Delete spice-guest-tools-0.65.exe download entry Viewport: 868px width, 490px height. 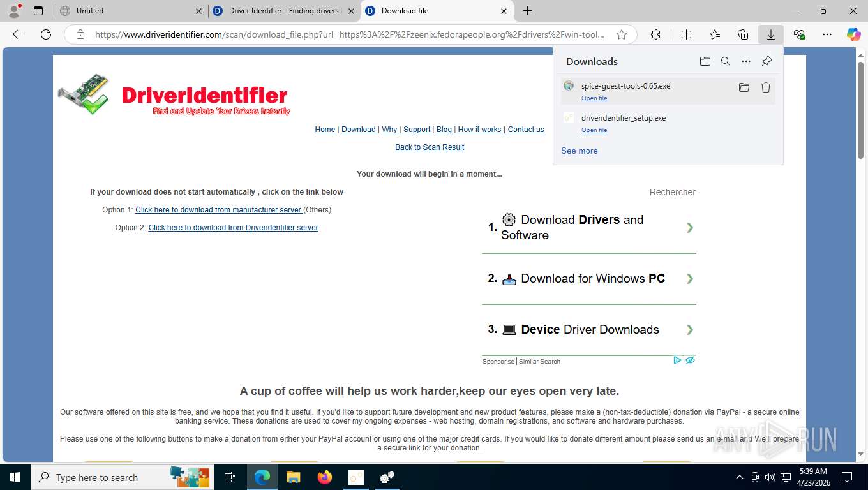[766, 87]
